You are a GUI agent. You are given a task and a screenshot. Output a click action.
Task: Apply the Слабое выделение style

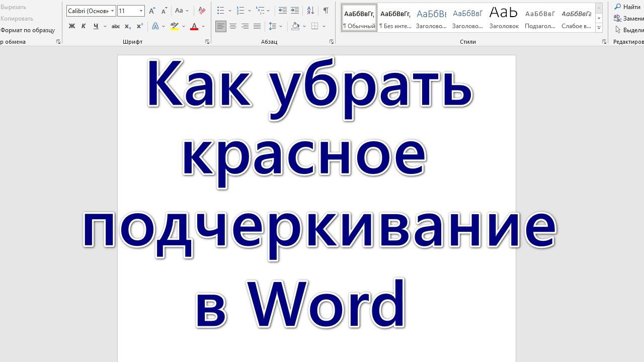click(x=576, y=18)
